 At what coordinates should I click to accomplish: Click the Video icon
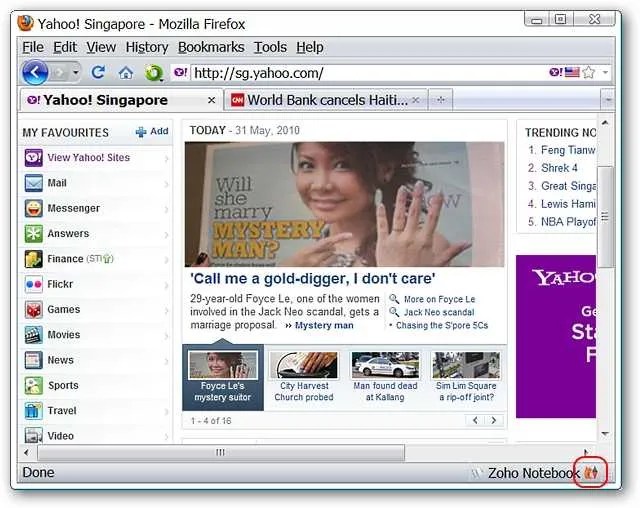[33, 435]
